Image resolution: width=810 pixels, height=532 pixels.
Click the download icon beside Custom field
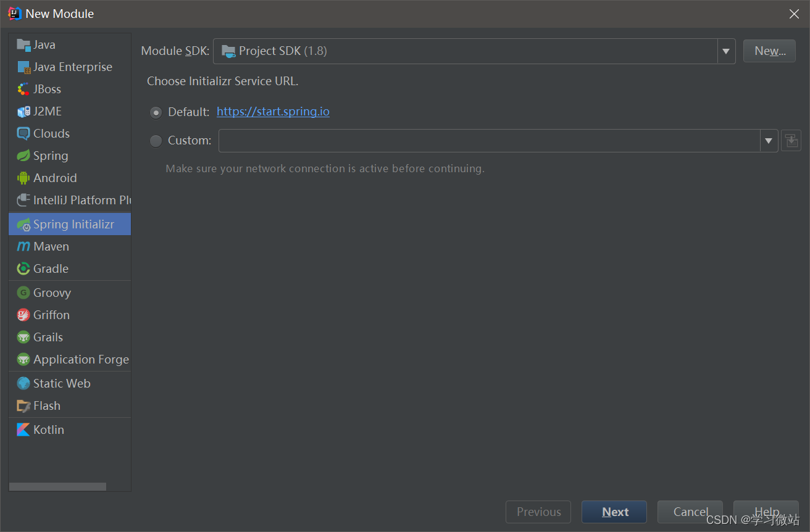(x=791, y=140)
